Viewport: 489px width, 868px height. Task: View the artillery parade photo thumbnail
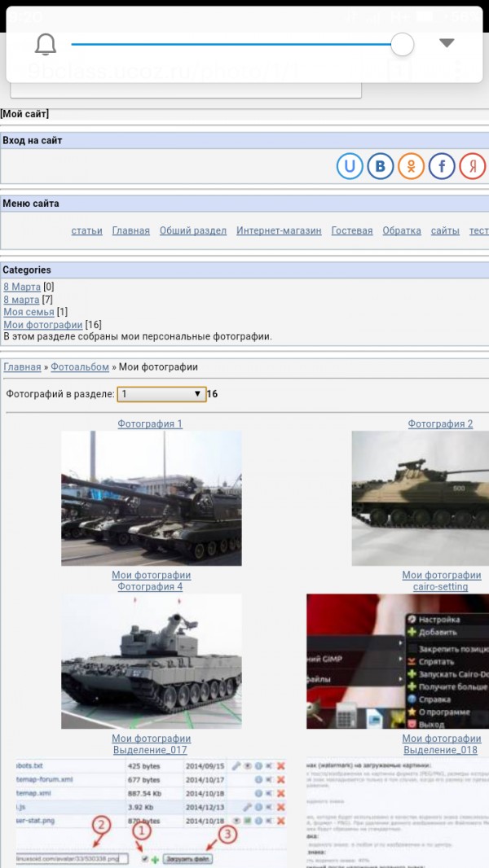pyautogui.click(x=152, y=498)
